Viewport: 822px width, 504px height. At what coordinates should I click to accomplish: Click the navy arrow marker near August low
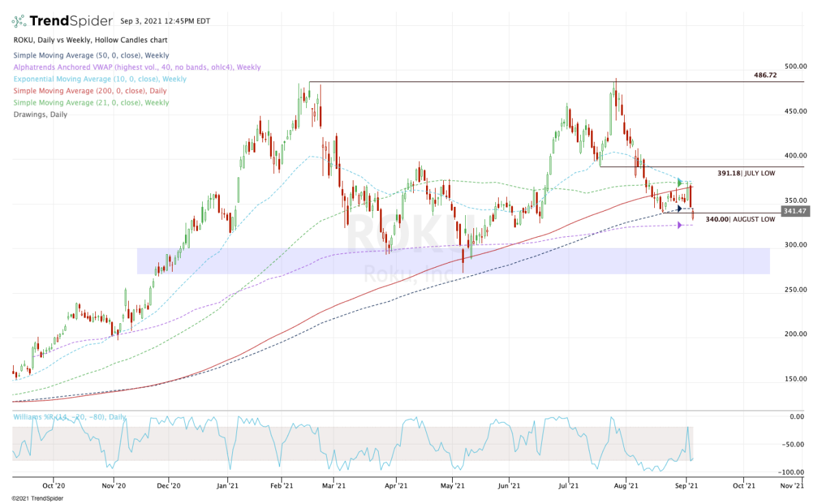[x=680, y=208]
